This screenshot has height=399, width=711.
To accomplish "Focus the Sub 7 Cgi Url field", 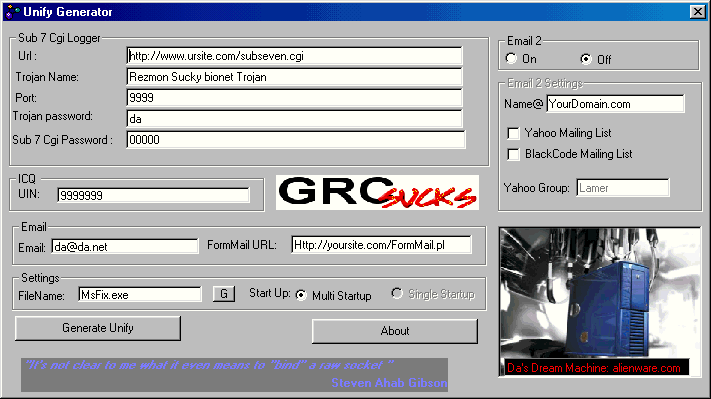I will pos(294,56).
